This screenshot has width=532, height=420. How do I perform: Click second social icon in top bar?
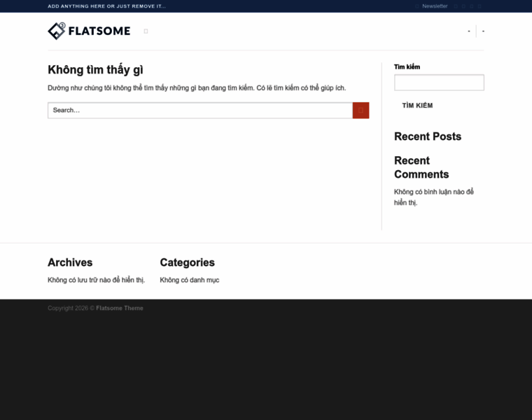click(x=464, y=6)
